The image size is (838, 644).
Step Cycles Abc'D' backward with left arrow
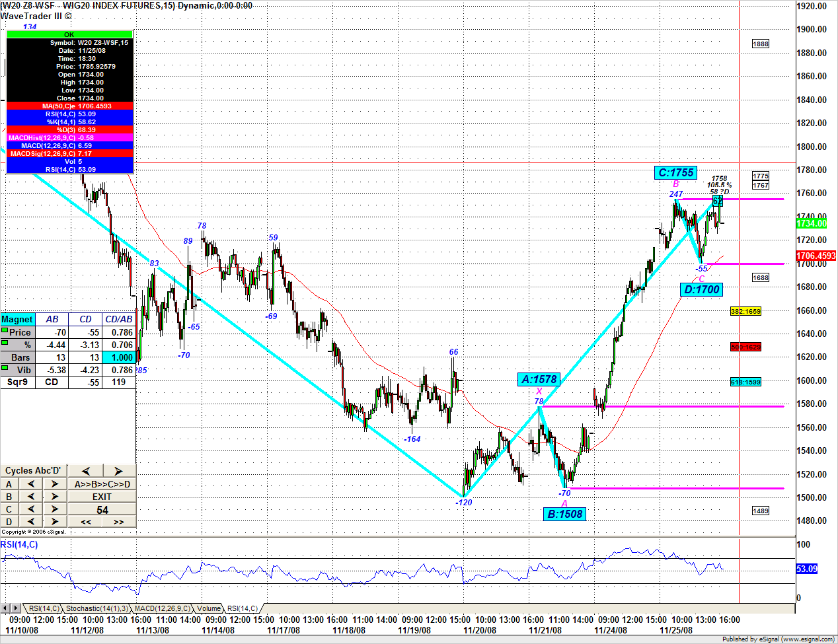[86, 471]
